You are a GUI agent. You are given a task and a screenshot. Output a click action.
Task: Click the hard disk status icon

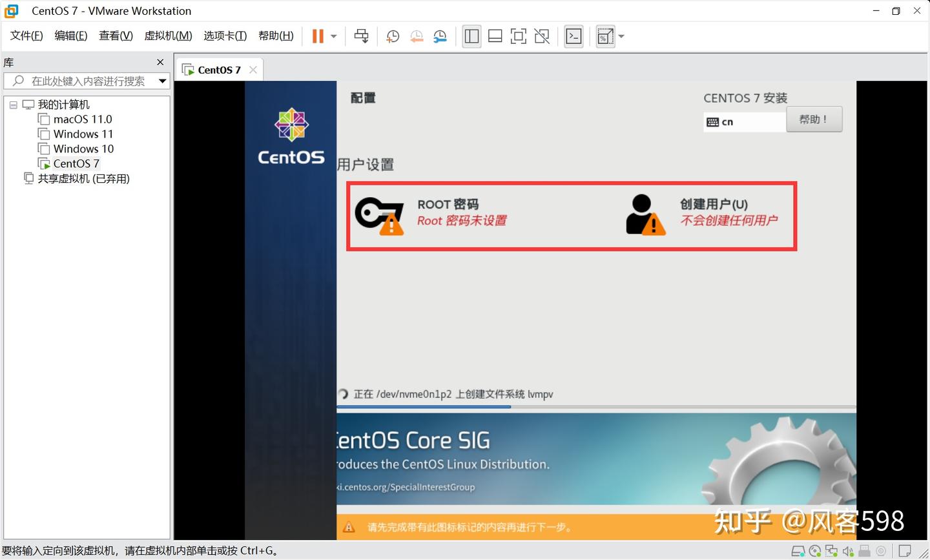coord(798,551)
